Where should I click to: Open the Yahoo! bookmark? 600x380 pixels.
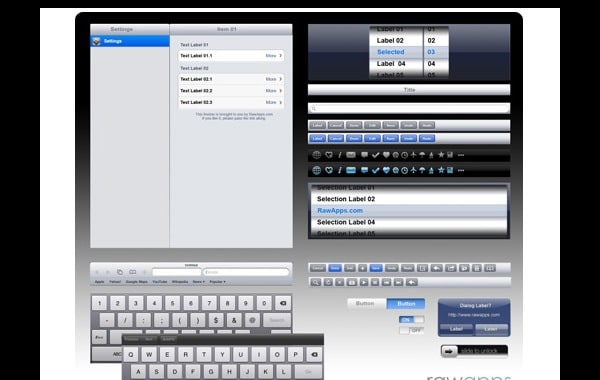[x=115, y=282]
